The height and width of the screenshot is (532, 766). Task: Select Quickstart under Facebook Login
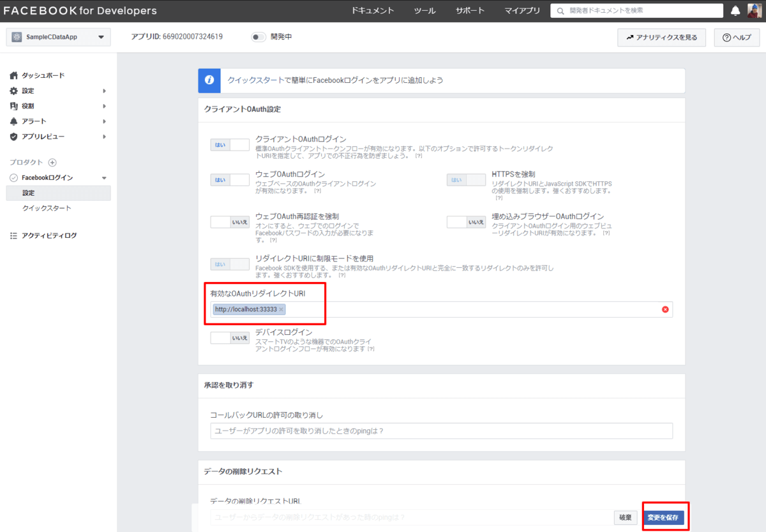pos(47,209)
